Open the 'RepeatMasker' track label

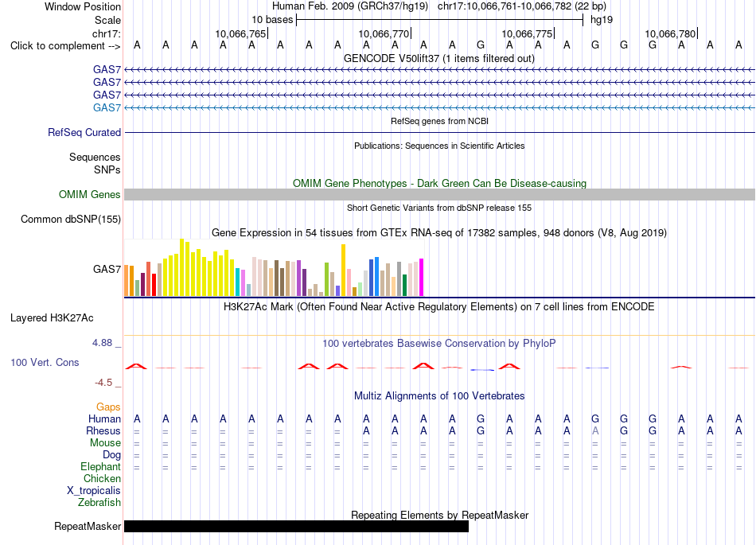(88, 526)
